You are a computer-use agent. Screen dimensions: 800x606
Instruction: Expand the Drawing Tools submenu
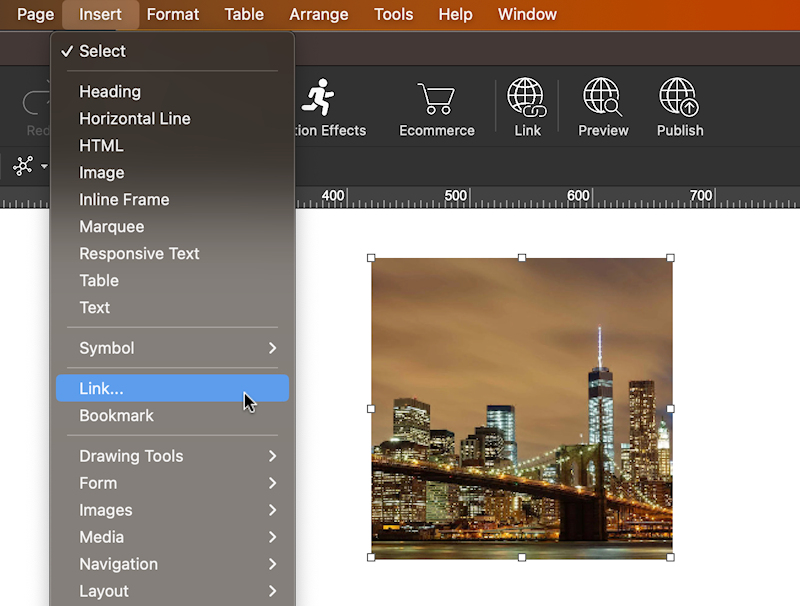pyautogui.click(x=172, y=456)
